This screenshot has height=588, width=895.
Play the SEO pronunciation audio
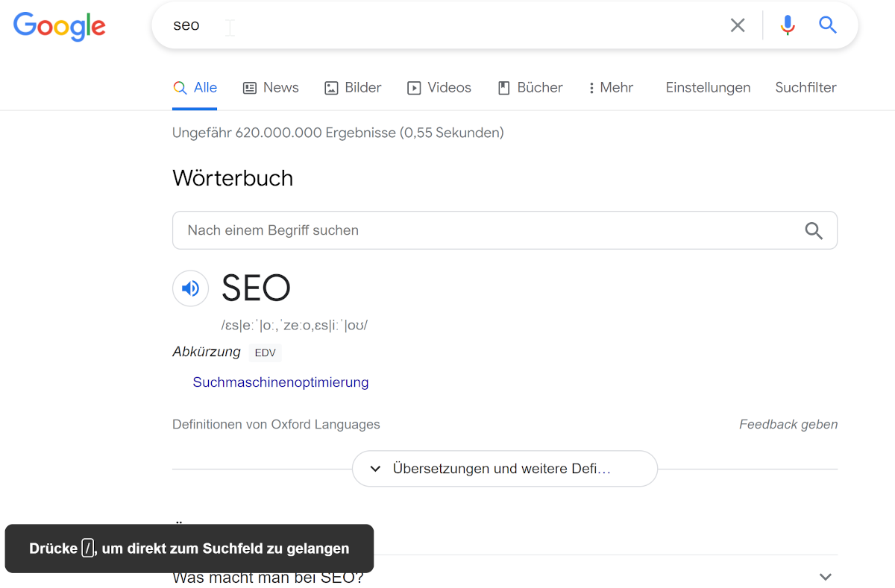(x=190, y=288)
